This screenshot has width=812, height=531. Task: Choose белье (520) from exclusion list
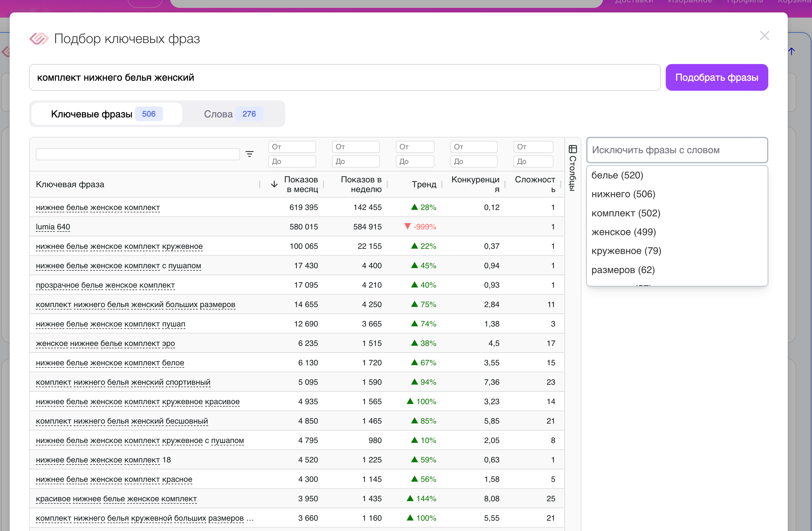coord(617,175)
